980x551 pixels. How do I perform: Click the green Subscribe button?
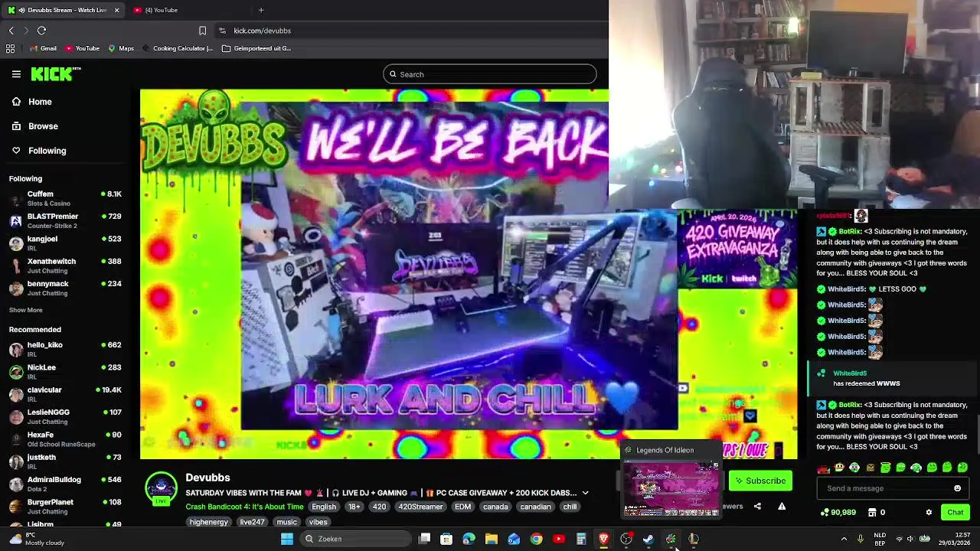760,481
